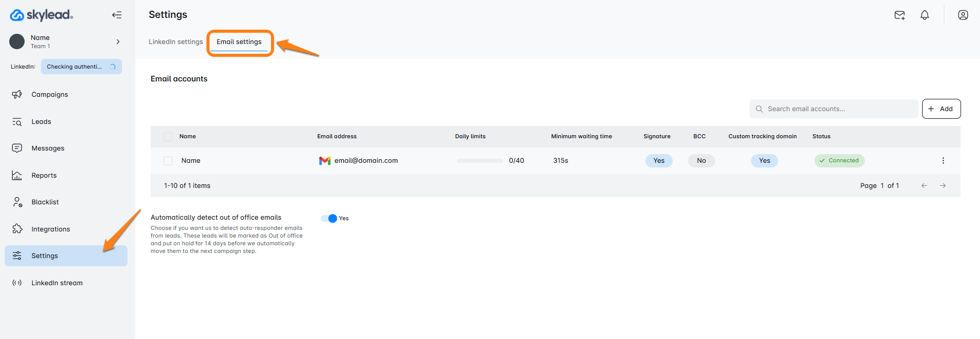980x339 pixels.
Task: Open the Reports chart icon
Action: click(x=17, y=176)
